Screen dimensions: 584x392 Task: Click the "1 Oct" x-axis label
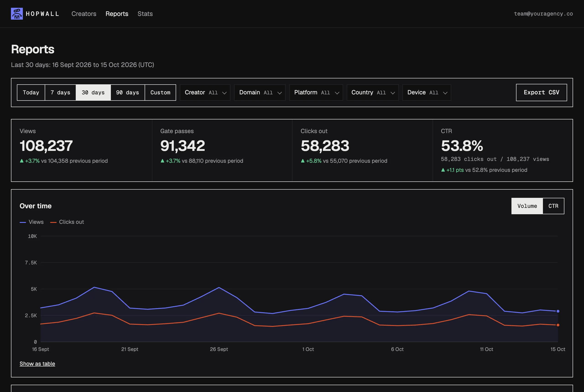click(x=308, y=349)
